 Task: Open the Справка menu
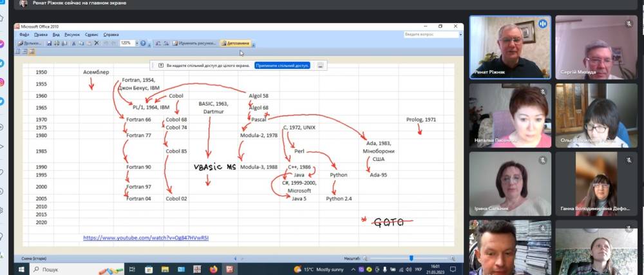(x=111, y=34)
